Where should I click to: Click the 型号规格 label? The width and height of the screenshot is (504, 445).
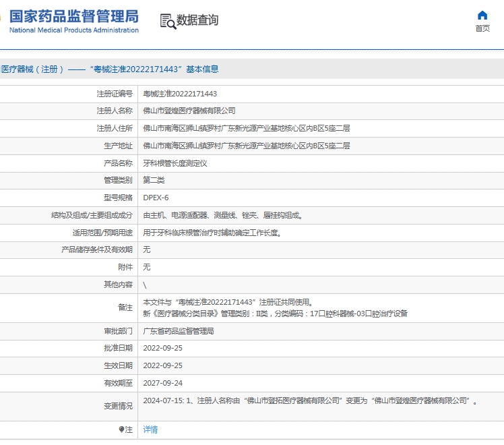(119, 198)
